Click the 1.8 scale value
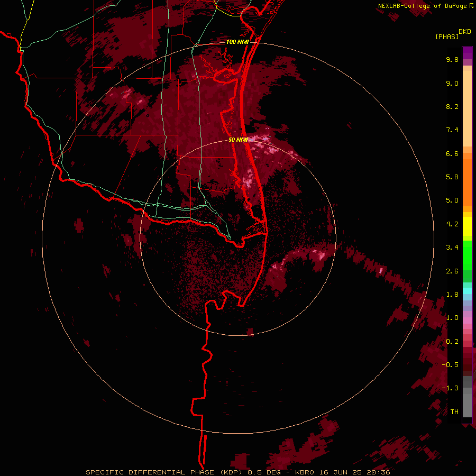The image size is (476, 476). (452, 295)
